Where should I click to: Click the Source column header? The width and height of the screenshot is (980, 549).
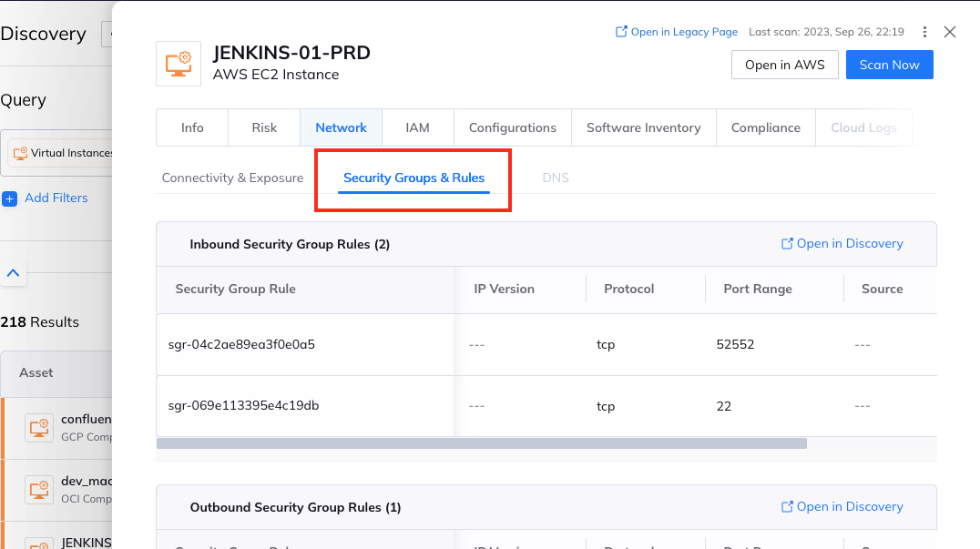[882, 290]
